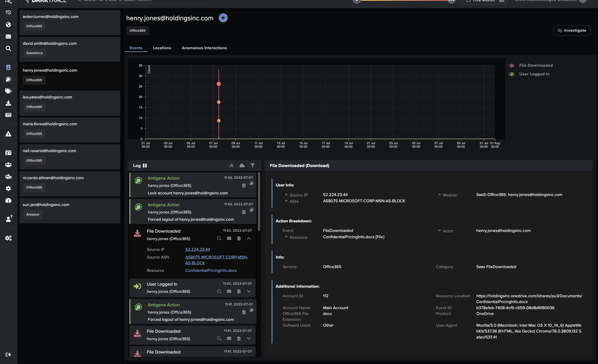Expand the User Logged In log entry
This screenshot has width=598, height=364.
click(x=249, y=292)
